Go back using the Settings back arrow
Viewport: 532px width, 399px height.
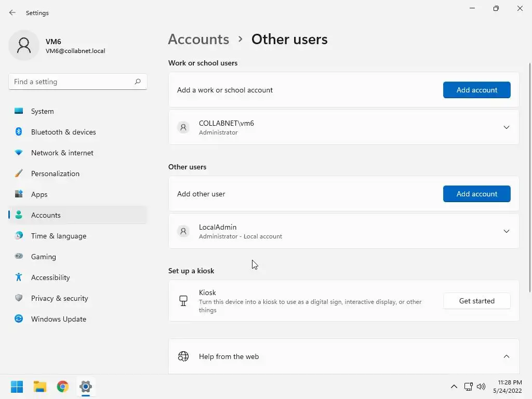[12, 12]
